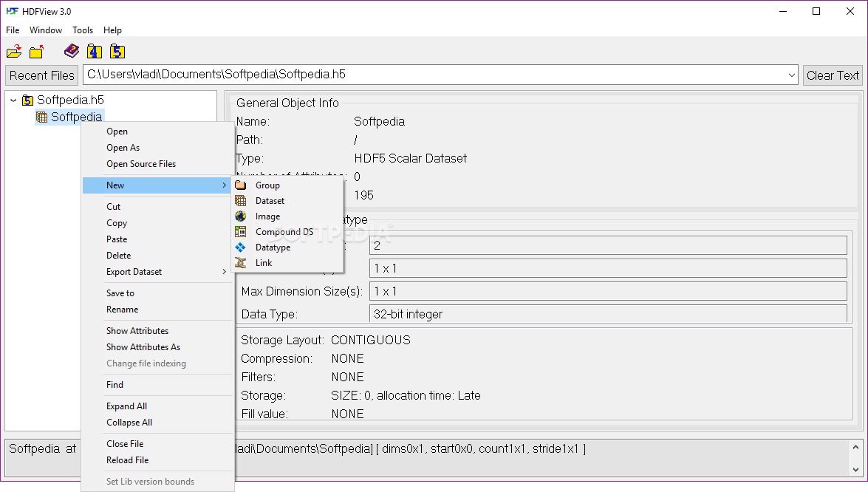
Task: Click the New submenu arrow
Action: coord(224,185)
